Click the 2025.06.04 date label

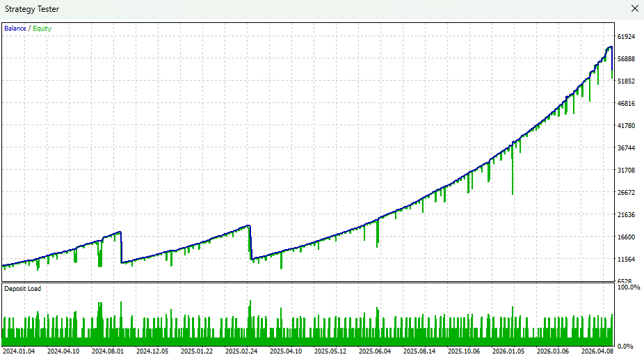pos(375,351)
